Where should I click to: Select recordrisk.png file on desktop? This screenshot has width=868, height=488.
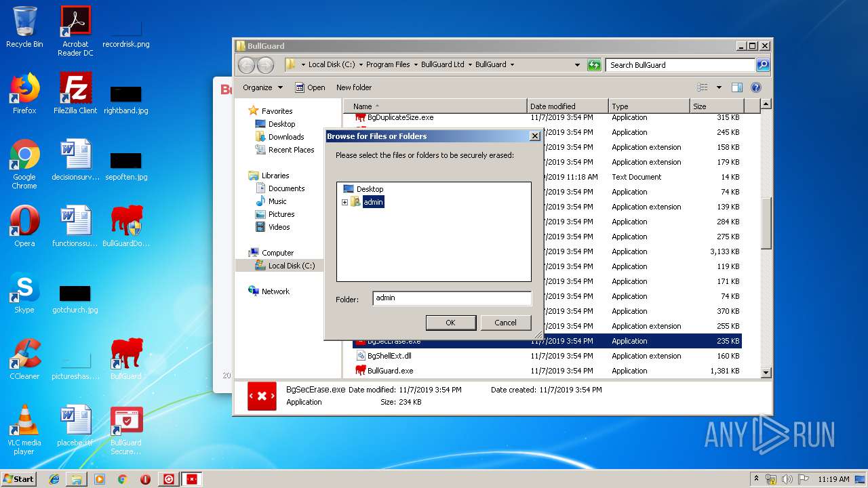[126, 31]
